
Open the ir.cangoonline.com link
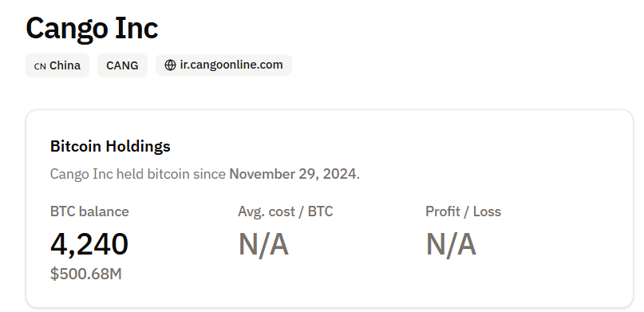223,65
